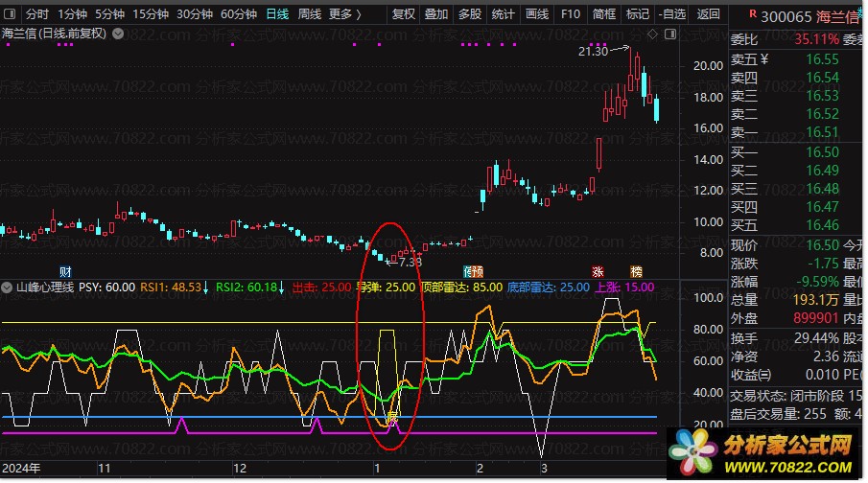Click the 外盘 899901 value

[x=816, y=318]
